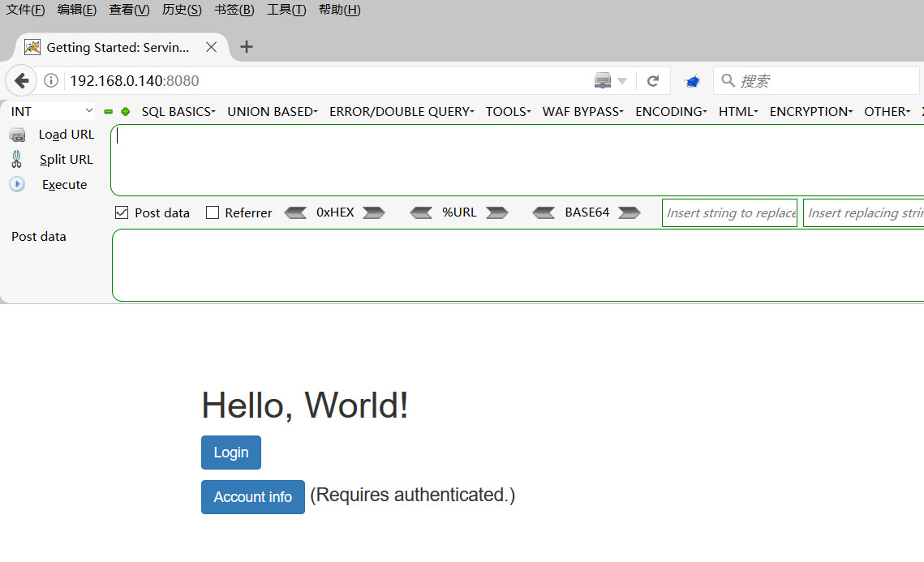Click the Execute label
This screenshot has width=924, height=562.
[64, 184]
